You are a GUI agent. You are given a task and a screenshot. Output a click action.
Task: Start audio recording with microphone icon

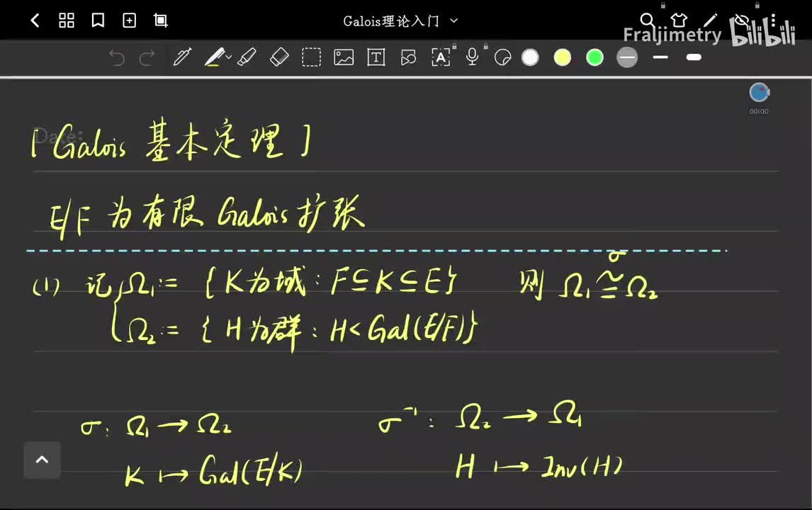pos(473,57)
